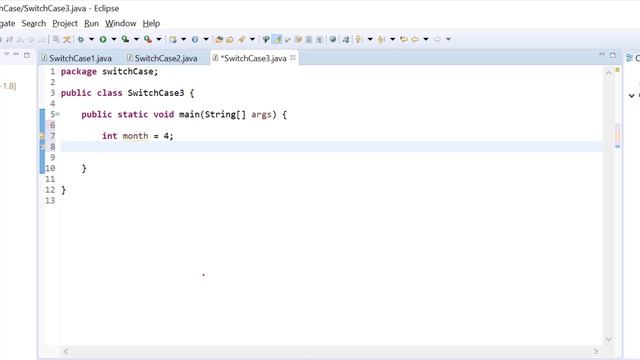640x360 pixels.
Task: Click yellow warning indicator atop overview ruler
Action: click(x=617, y=70)
